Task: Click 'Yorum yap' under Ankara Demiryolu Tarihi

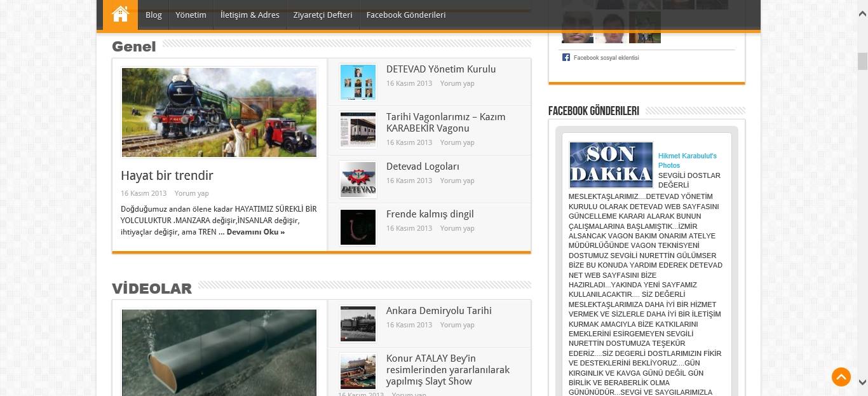Action: (457, 325)
